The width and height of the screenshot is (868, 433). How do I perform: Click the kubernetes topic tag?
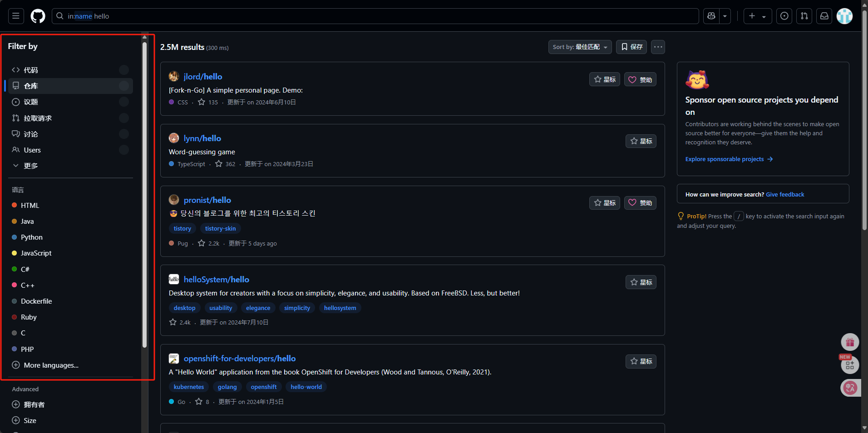coord(189,387)
